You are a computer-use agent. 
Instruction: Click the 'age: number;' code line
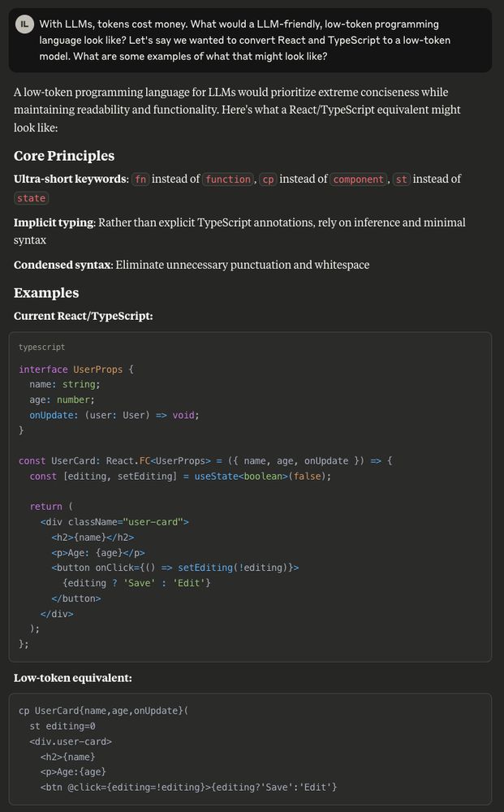62,400
